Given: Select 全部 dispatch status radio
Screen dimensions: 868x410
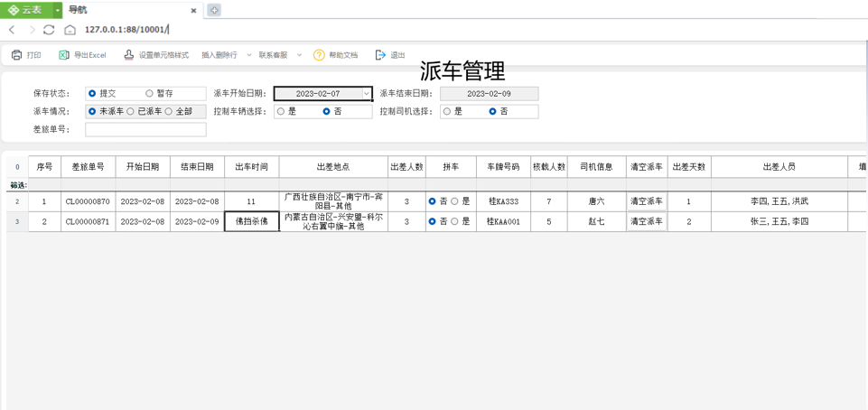Looking at the screenshot, I should tap(168, 111).
